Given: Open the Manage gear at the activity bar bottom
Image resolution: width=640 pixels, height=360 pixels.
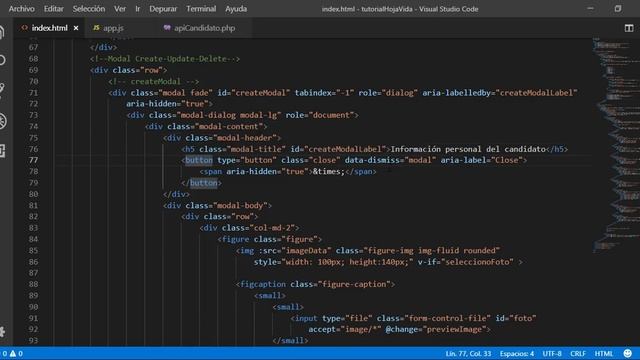Looking at the screenshot, I should (x=2, y=331).
